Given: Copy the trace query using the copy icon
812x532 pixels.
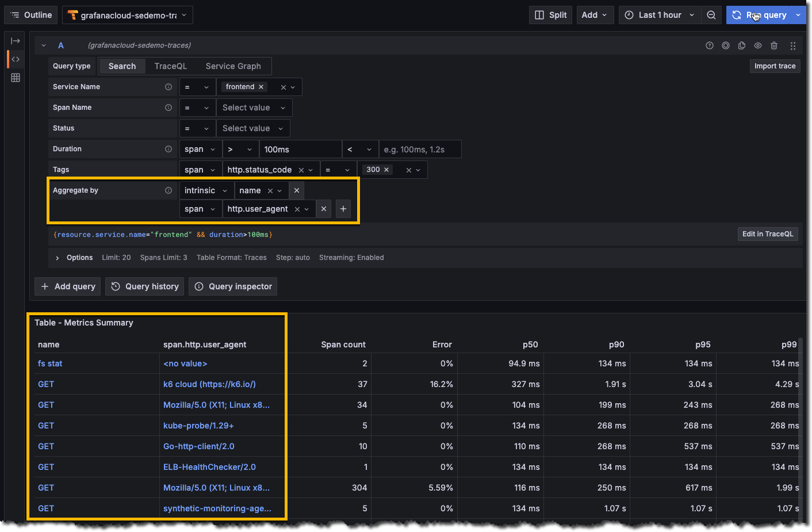Looking at the screenshot, I should pos(741,45).
